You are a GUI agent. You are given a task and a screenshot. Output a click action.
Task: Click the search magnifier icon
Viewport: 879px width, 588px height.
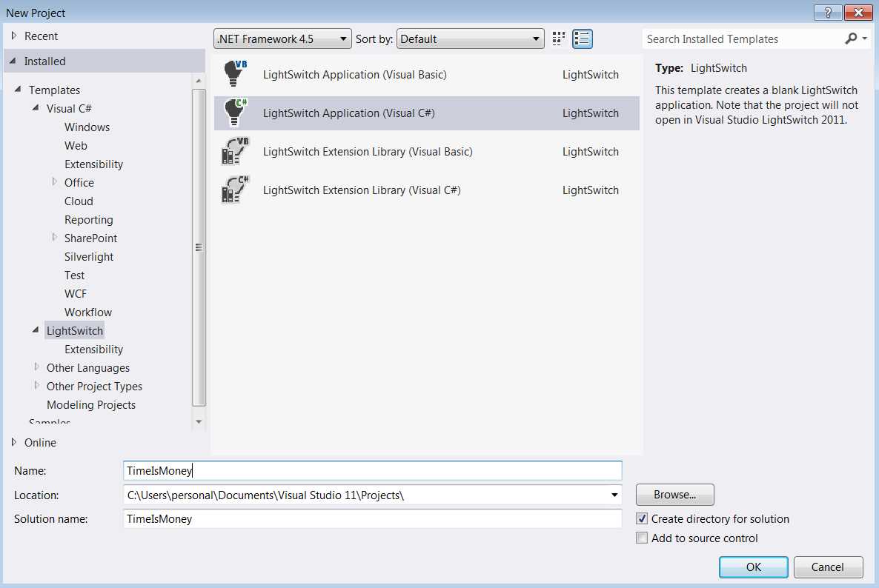click(851, 39)
